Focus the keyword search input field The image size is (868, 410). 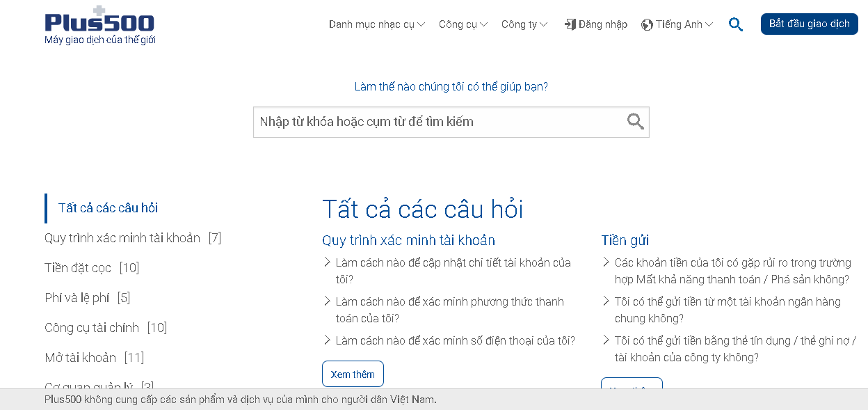(x=438, y=122)
